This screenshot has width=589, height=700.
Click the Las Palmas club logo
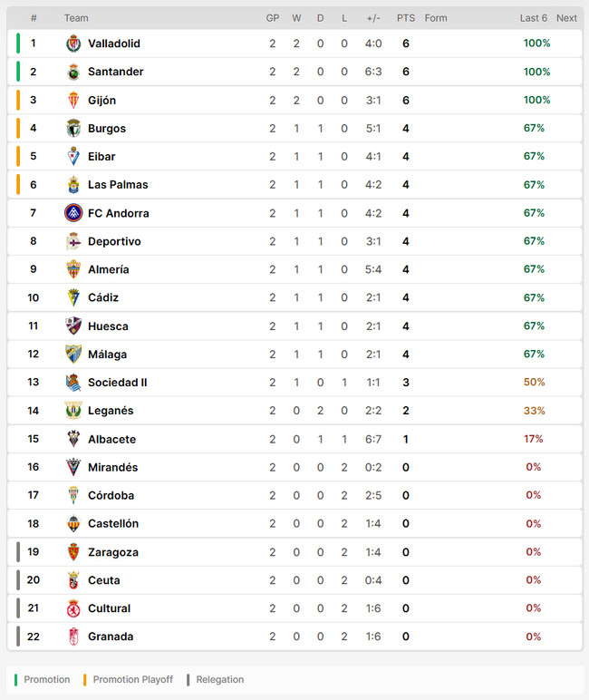[73, 185]
